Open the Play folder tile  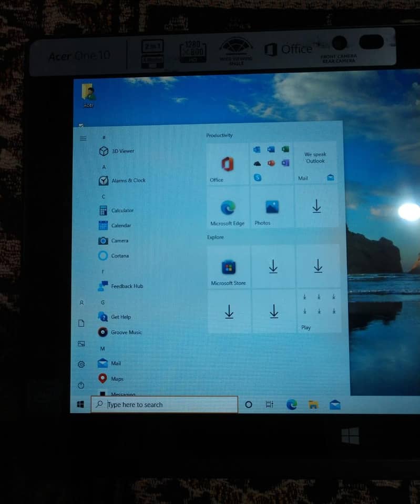pos(319,311)
